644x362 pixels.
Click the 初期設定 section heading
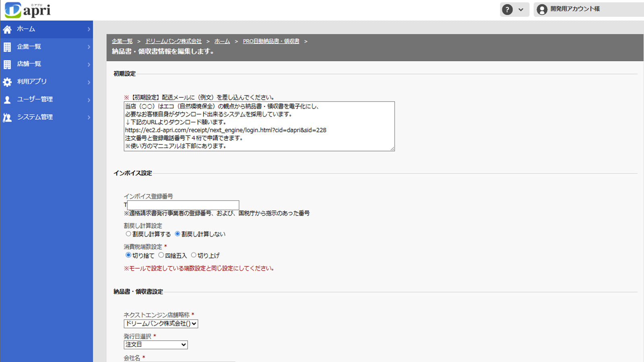125,74
